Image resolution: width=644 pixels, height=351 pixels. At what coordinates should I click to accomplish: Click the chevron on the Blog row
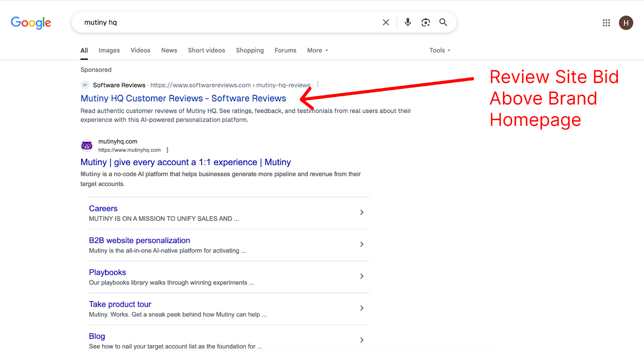pos(361,340)
